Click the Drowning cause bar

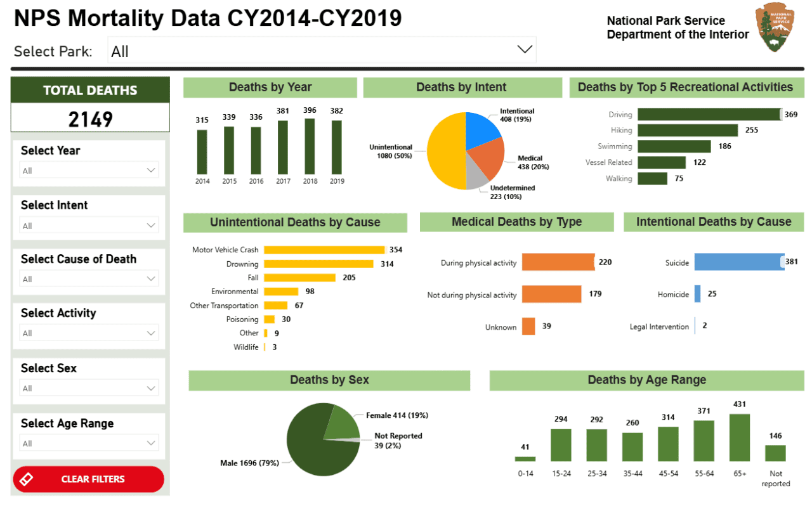click(x=318, y=264)
